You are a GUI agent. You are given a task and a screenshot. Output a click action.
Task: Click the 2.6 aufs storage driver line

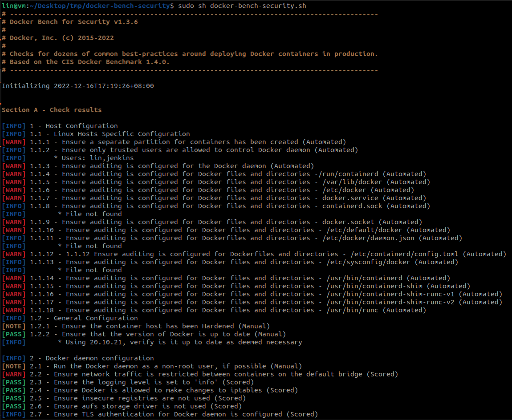pos(122,406)
